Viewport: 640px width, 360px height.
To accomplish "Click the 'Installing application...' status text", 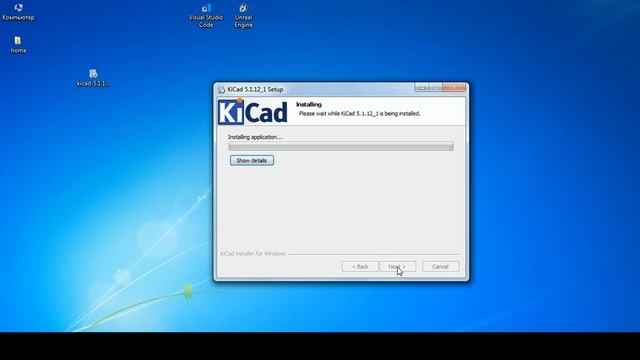I will point(255,137).
